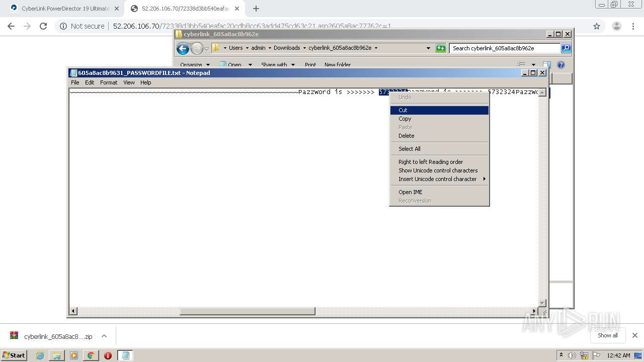Open Opera taskbar icon
Image resolution: width=644 pixels, height=362 pixels.
pyautogui.click(x=108, y=355)
